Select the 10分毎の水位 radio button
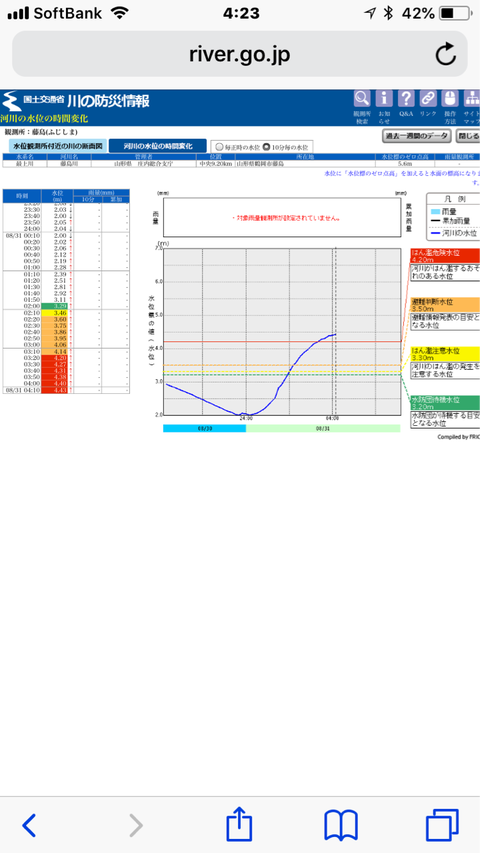 tap(267, 146)
